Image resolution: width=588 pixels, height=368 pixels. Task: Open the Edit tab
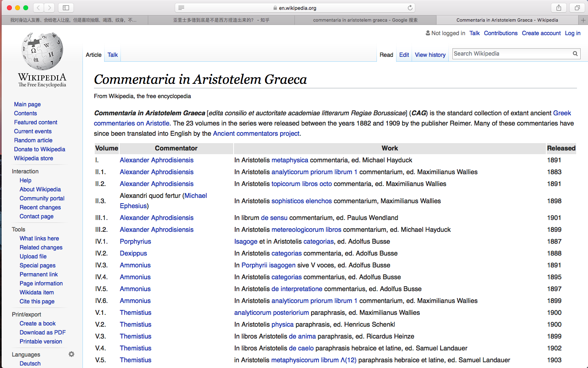(404, 55)
